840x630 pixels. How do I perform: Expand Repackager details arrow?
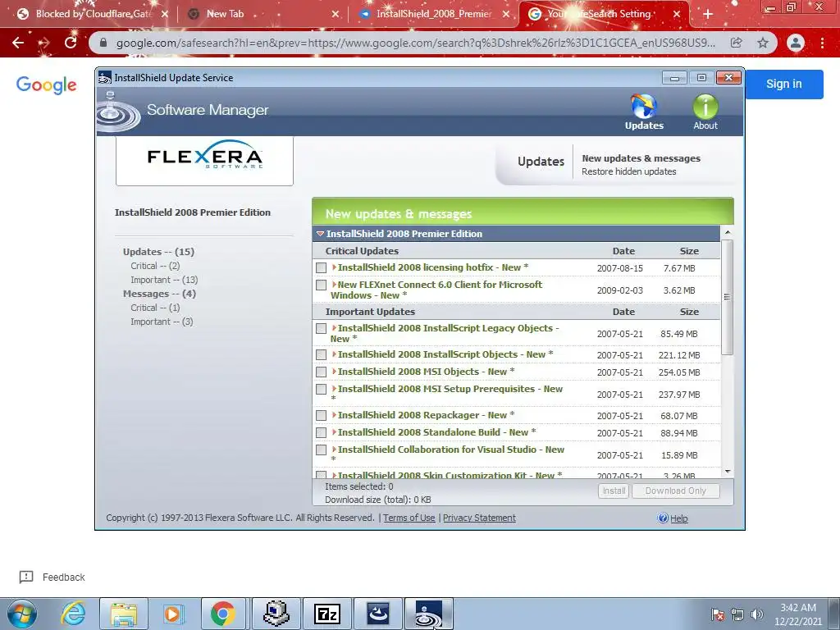point(335,414)
